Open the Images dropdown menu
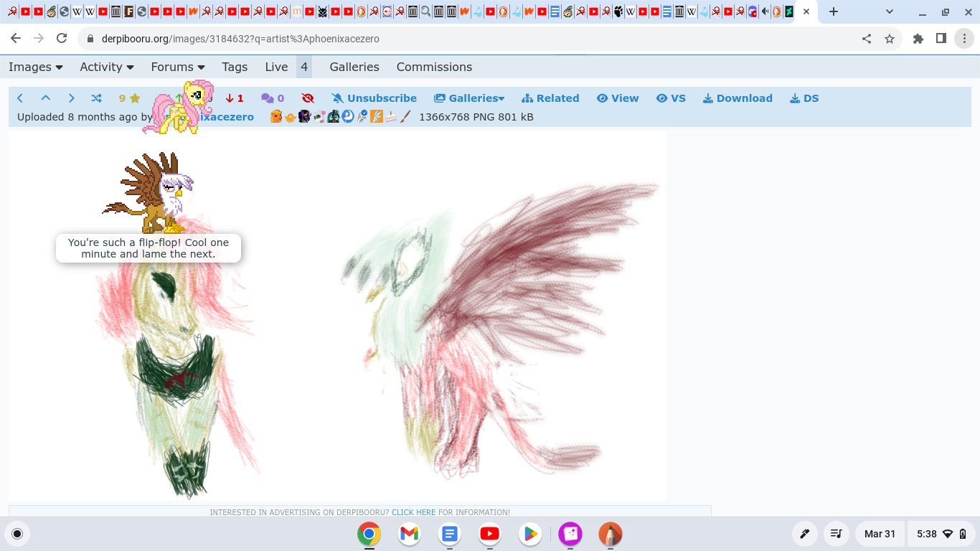This screenshot has width=980, height=551. 36,67
